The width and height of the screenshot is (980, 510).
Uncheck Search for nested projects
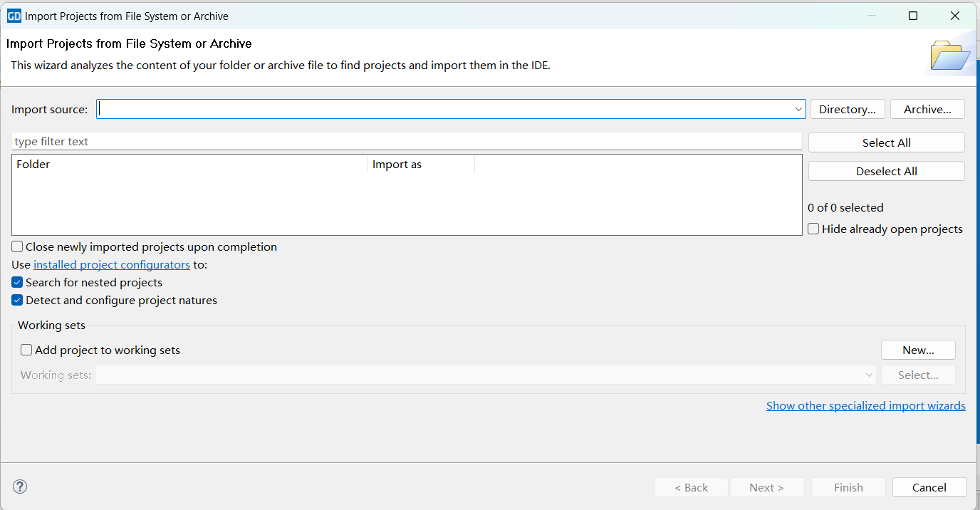point(18,283)
